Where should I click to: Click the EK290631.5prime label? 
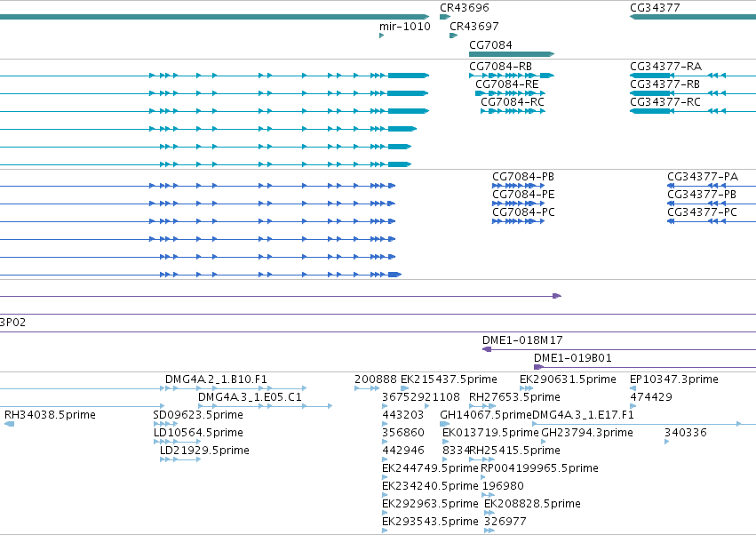(x=568, y=379)
